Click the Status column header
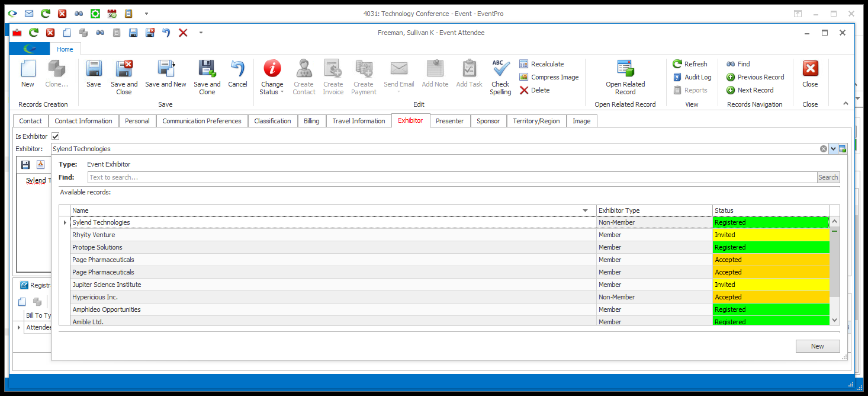 tap(771, 210)
